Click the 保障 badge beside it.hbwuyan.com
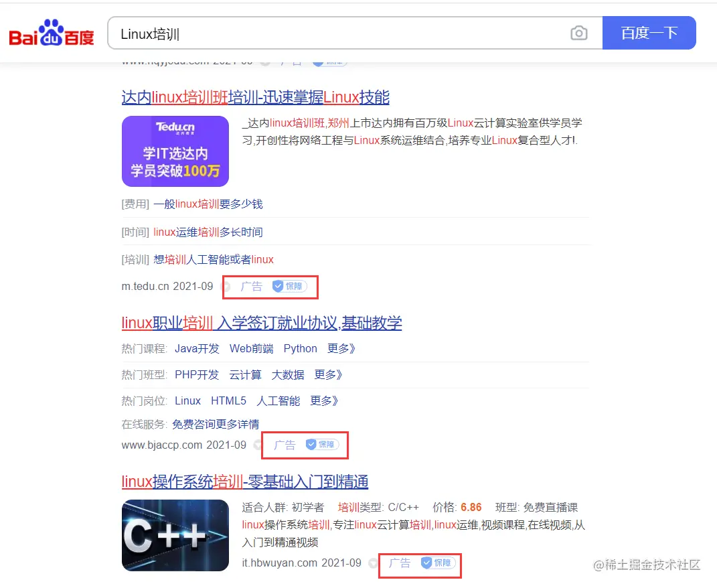 [x=438, y=563]
